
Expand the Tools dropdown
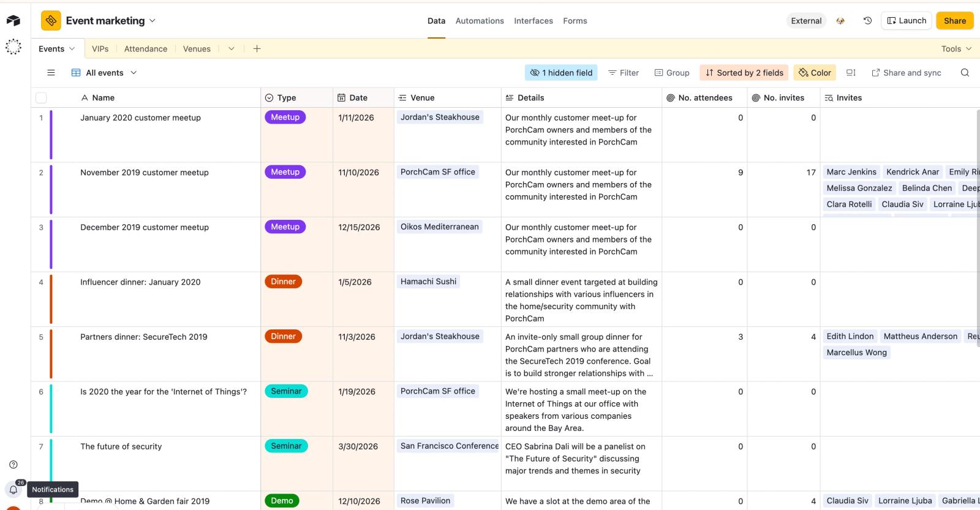click(x=957, y=49)
